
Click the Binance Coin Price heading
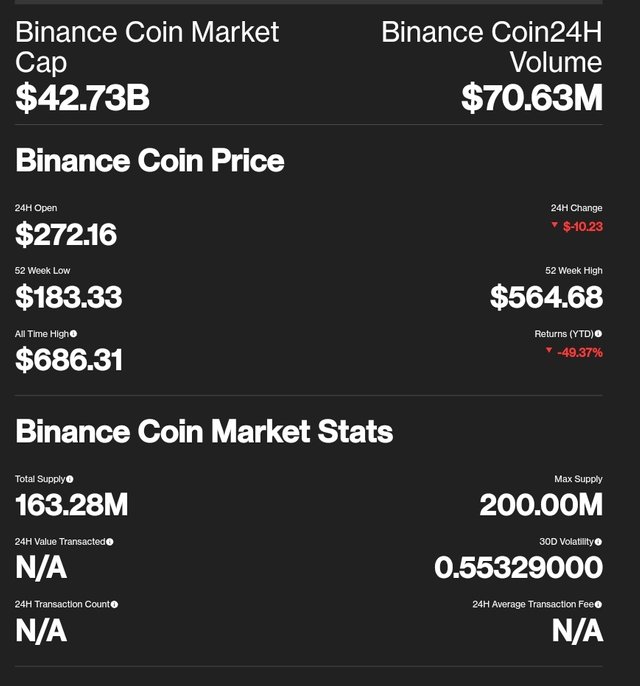pos(150,161)
